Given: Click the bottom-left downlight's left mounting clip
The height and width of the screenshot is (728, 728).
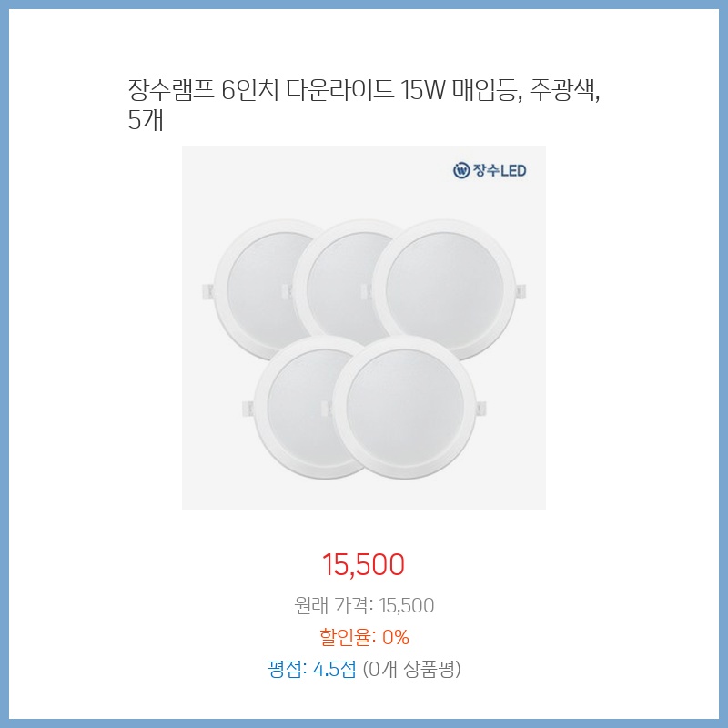Looking at the screenshot, I should click(248, 409).
